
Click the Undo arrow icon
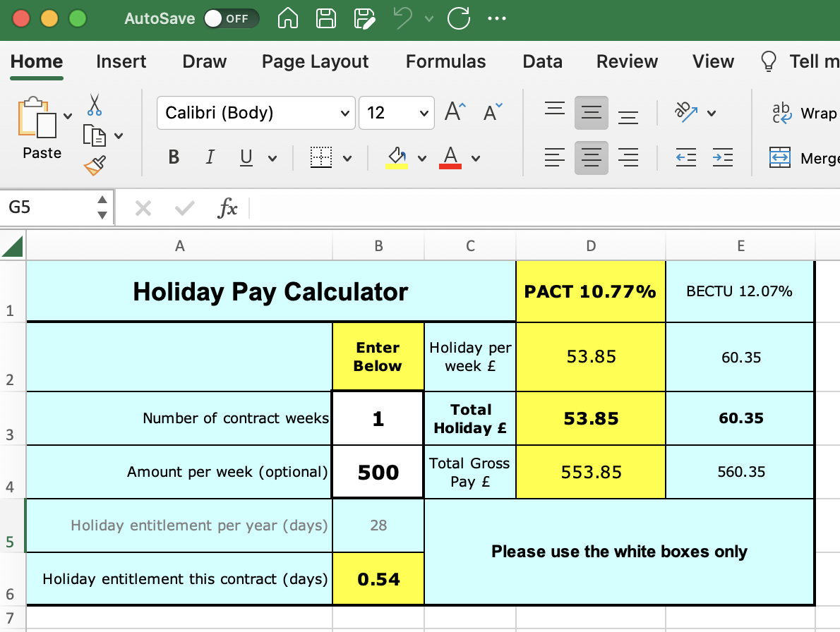[403, 18]
